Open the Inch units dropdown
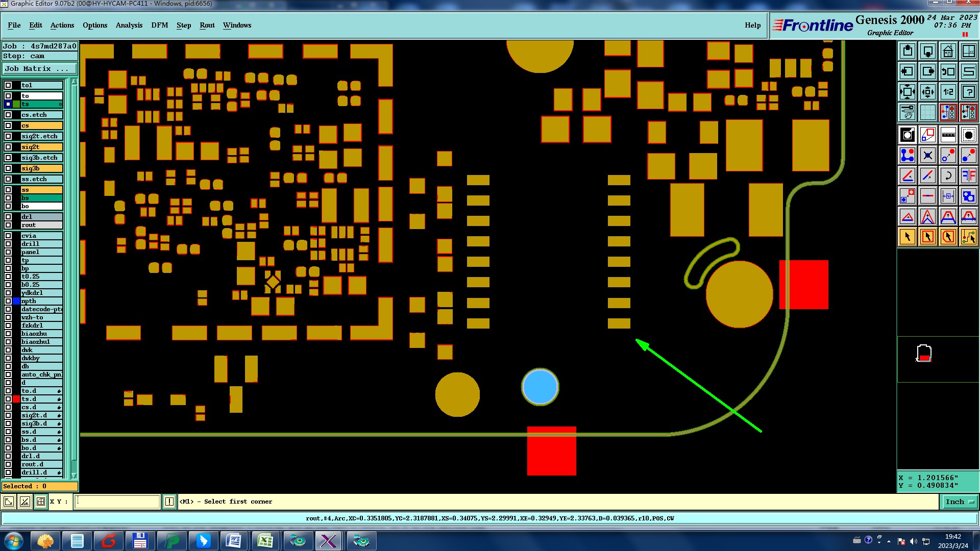The image size is (980, 551). [959, 502]
